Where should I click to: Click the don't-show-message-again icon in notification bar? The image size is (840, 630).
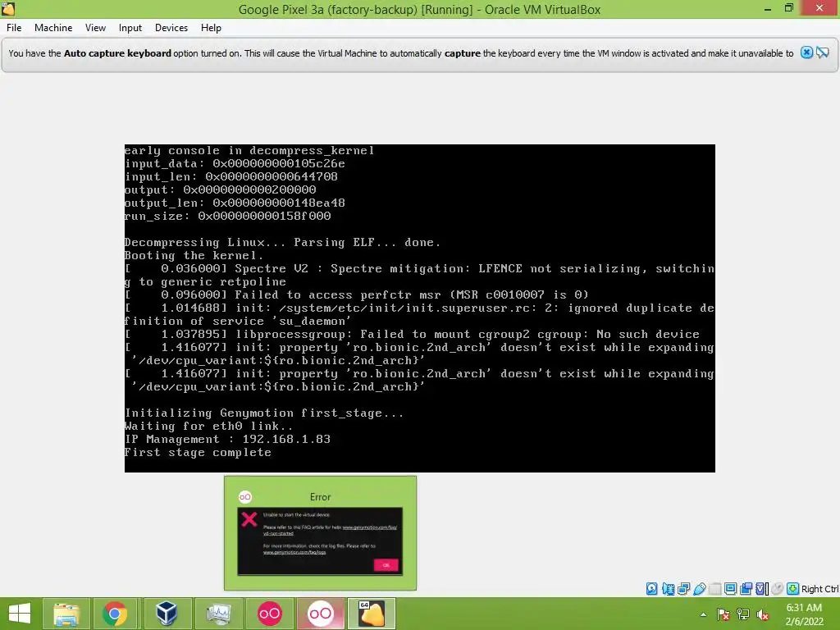point(823,52)
